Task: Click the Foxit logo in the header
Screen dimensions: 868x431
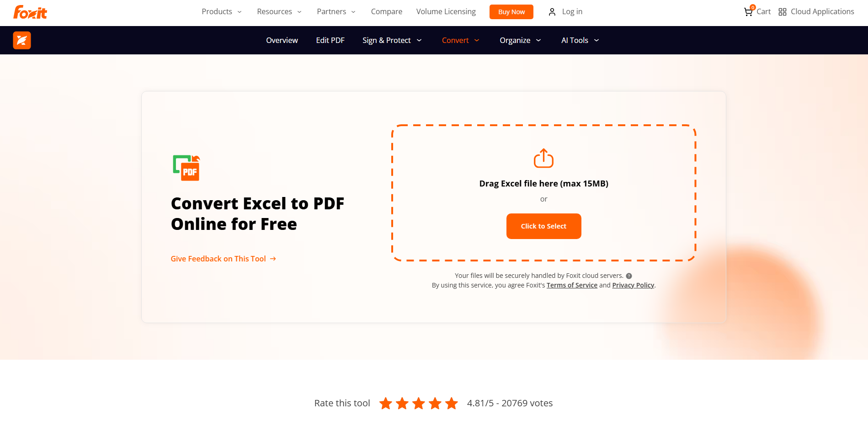Action: click(30, 12)
